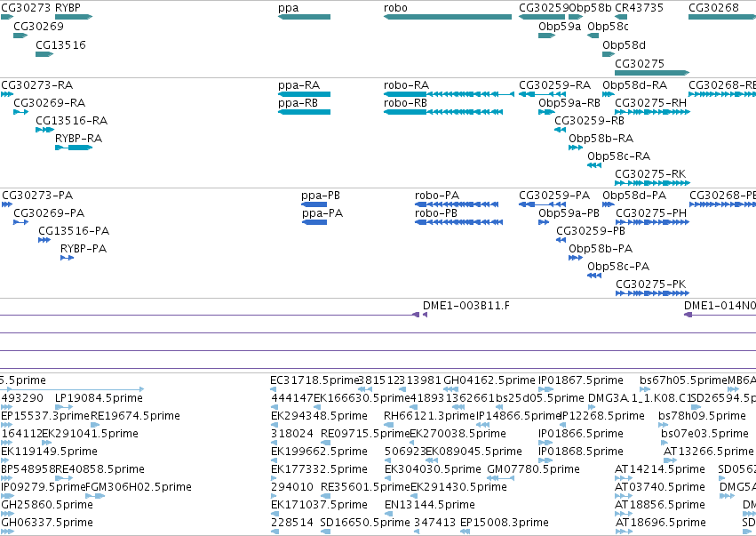This screenshot has height=536, width=756.
Task: Select transcript robo-RB
Action: pos(443,112)
